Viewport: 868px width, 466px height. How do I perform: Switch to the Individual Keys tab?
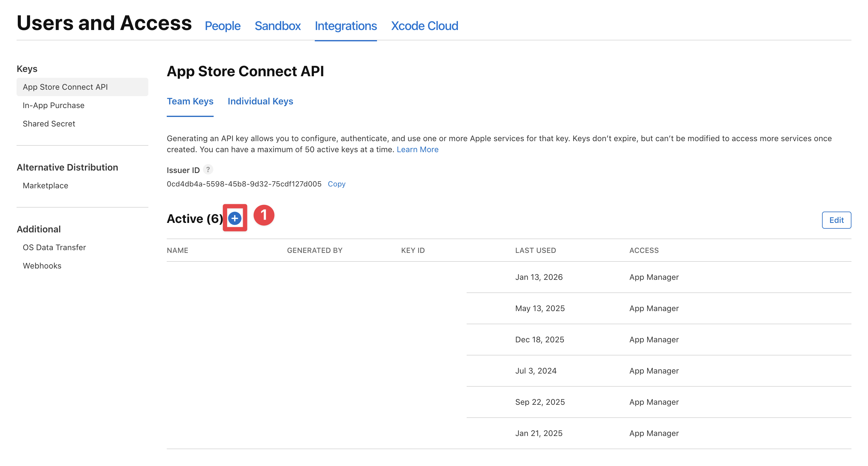pyautogui.click(x=261, y=101)
